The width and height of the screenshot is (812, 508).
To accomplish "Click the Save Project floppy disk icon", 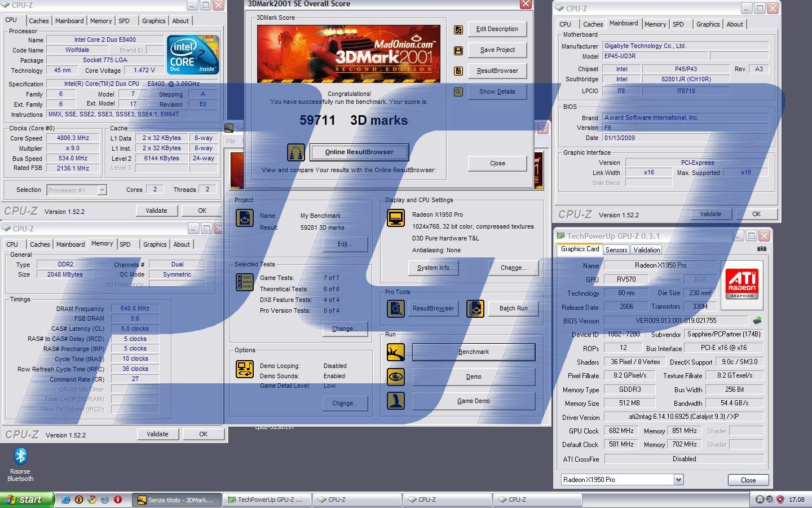I will [x=458, y=50].
